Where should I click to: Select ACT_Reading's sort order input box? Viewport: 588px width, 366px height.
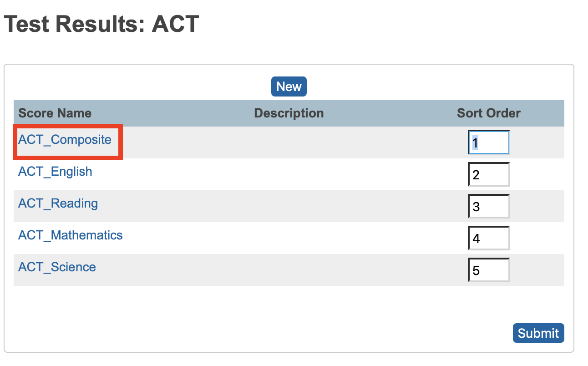[x=488, y=206]
